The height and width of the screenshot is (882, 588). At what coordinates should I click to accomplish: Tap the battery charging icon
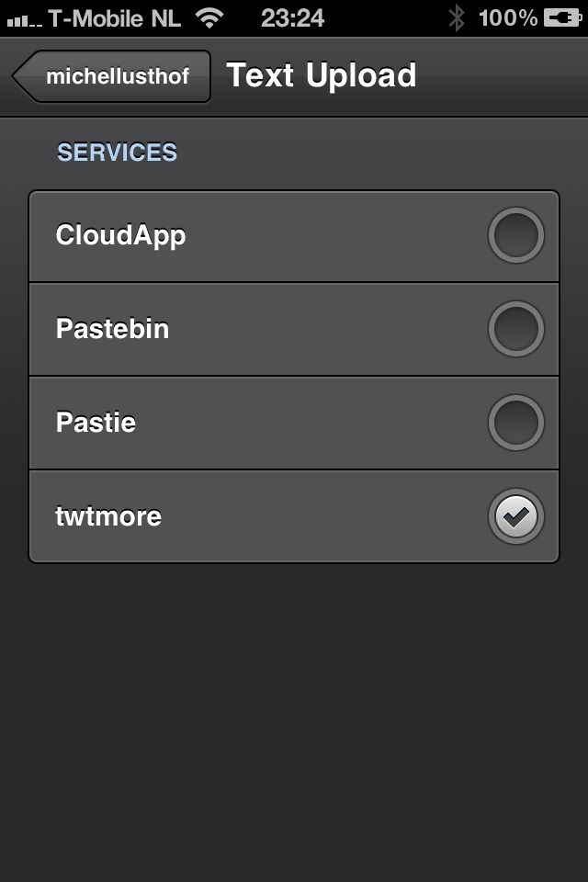point(561,17)
